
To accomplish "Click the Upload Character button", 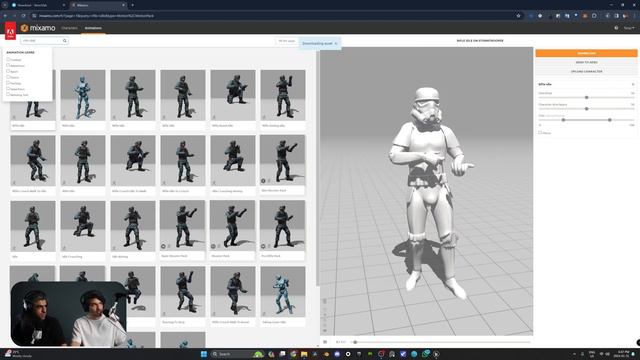I will coord(586,71).
